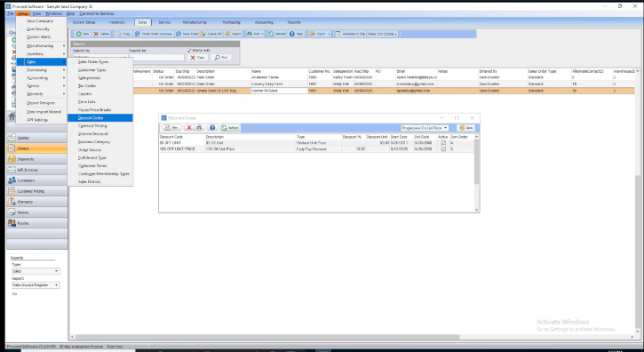Click the main toolbar Refresh icon
644x352 pixels.
point(277,34)
